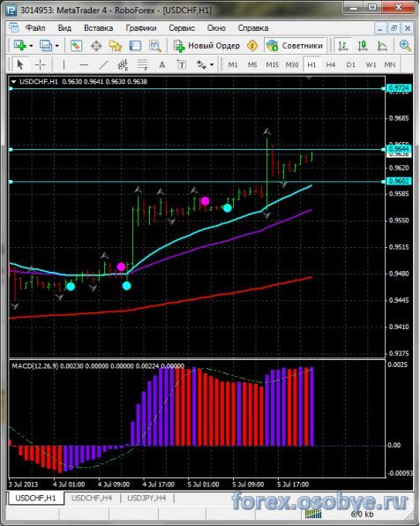Click the triangle beside USDCHF,H1 title
The width and height of the screenshot is (420, 526).
[x=13, y=81]
